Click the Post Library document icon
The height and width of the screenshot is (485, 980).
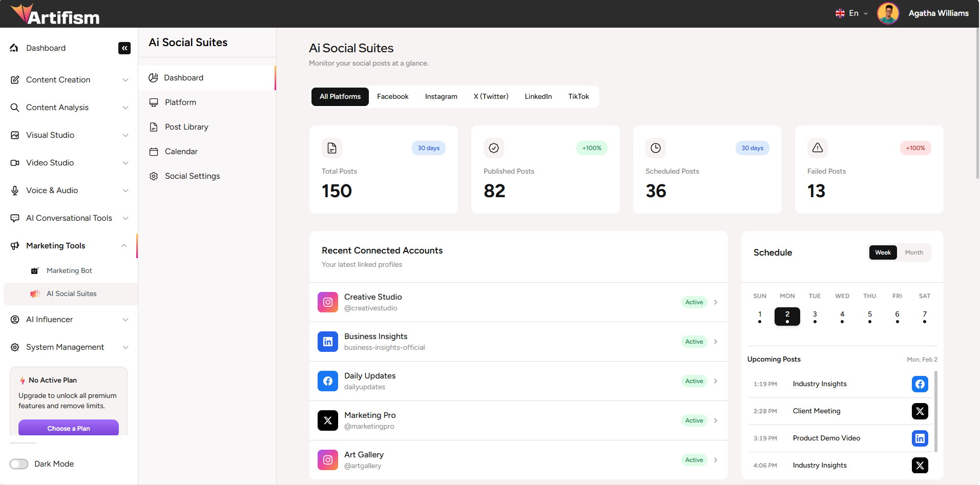153,126
